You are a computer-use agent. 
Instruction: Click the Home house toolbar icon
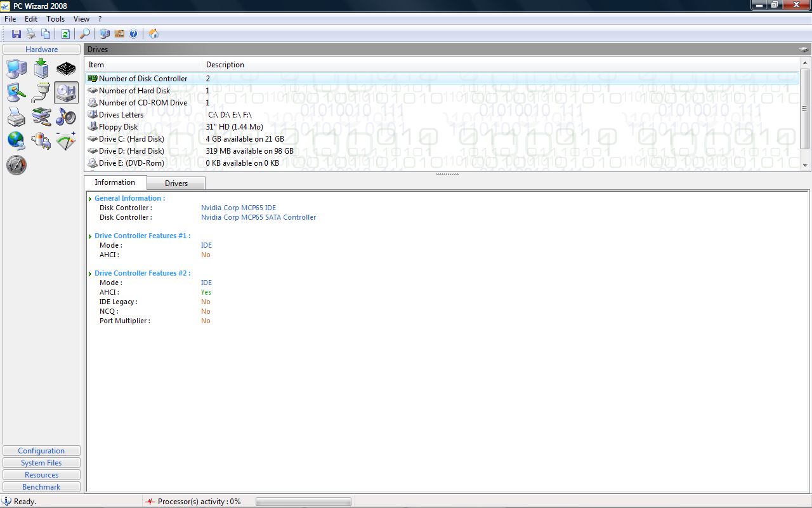tap(154, 34)
